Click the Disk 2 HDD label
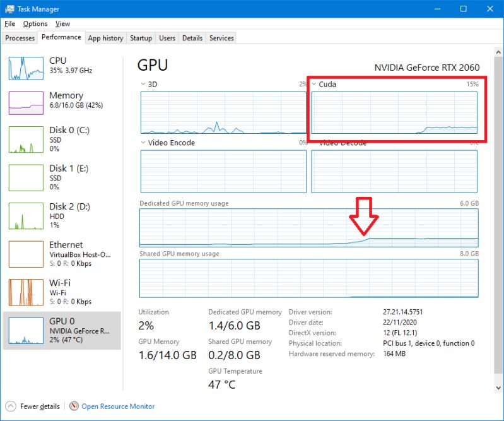504x421 pixels. [x=57, y=216]
